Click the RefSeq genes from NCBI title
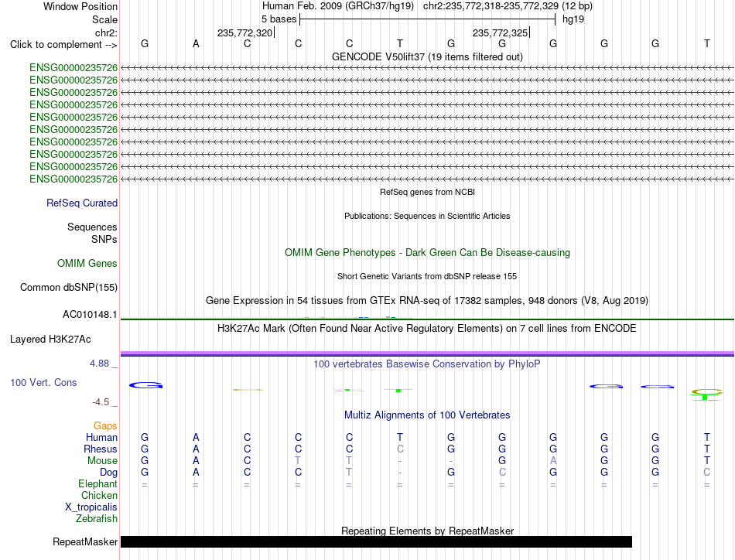 (427, 192)
